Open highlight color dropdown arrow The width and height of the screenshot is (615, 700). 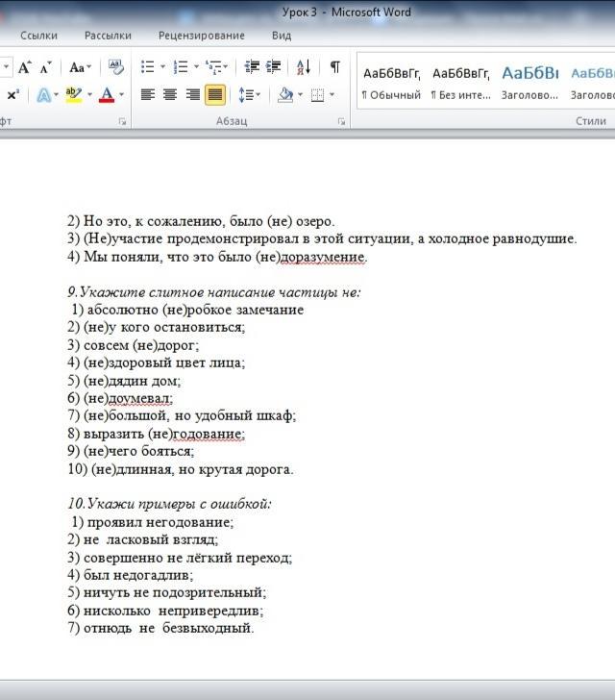[x=89, y=94]
